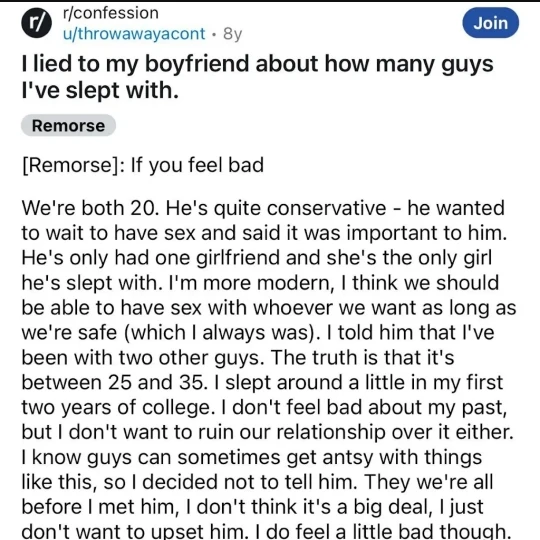Click the 8y post timestamp

(232, 34)
